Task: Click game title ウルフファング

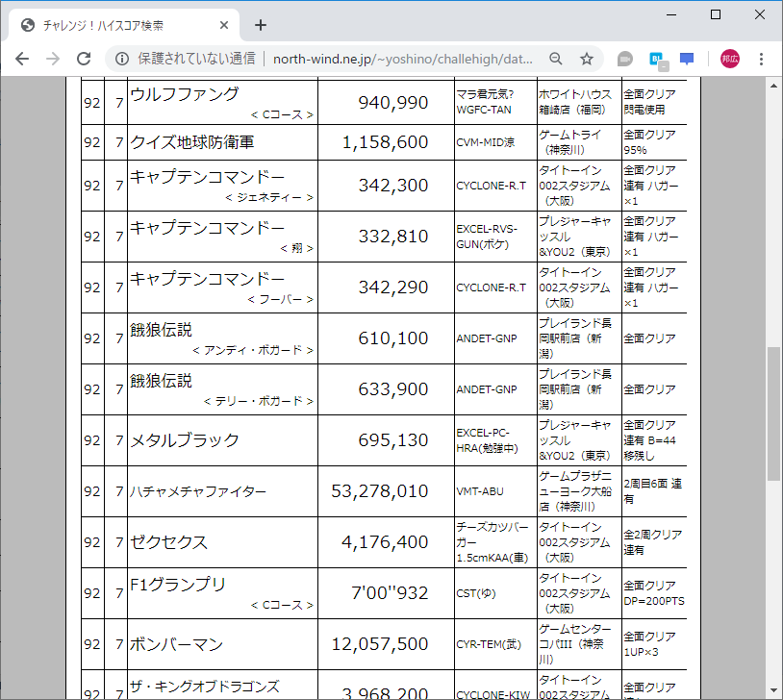Action: 185,94
